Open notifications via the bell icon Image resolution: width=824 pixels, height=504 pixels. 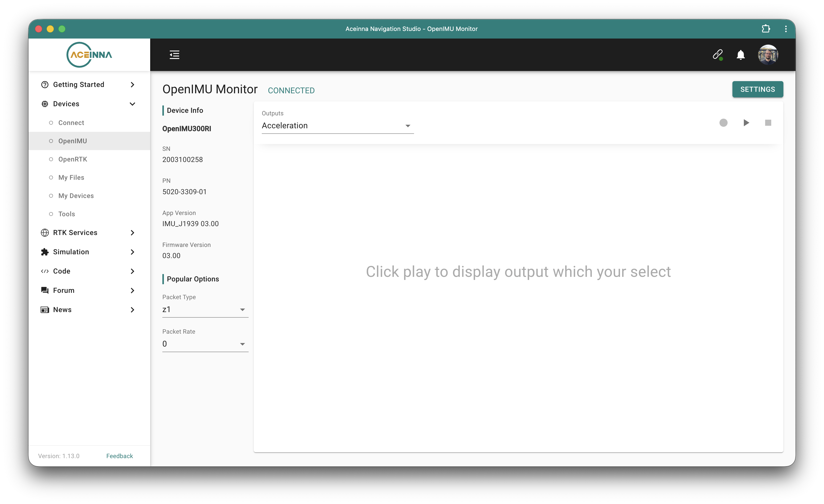click(x=740, y=55)
